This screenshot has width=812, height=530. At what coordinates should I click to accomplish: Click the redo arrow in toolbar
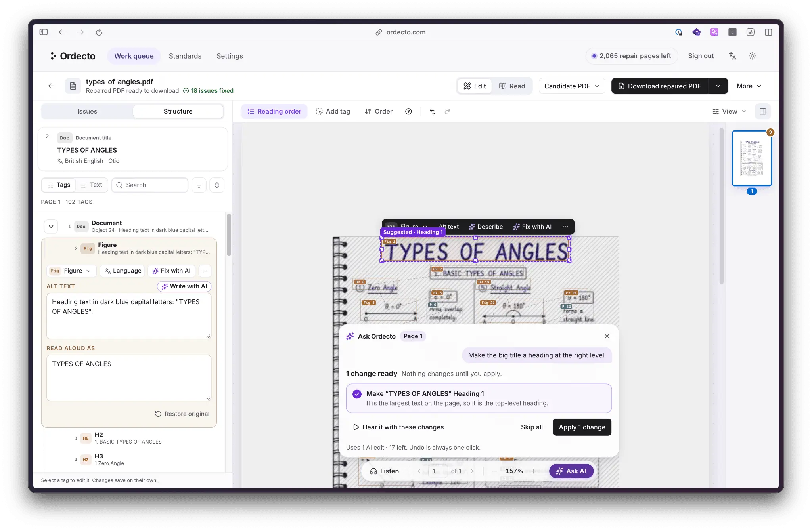[448, 111]
